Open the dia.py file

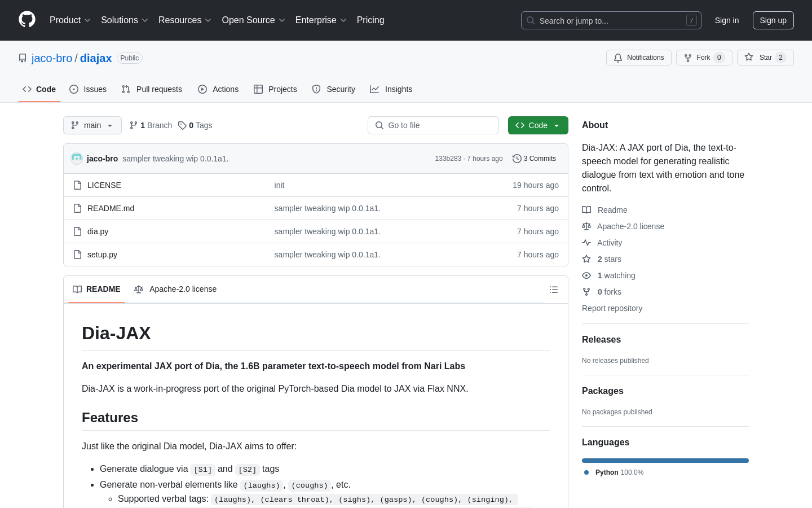pyautogui.click(x=98, y=231)
